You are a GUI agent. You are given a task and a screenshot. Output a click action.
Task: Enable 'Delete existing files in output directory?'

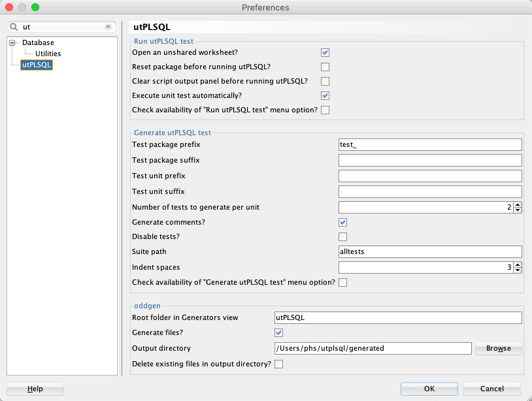click(x=278, y=364)
